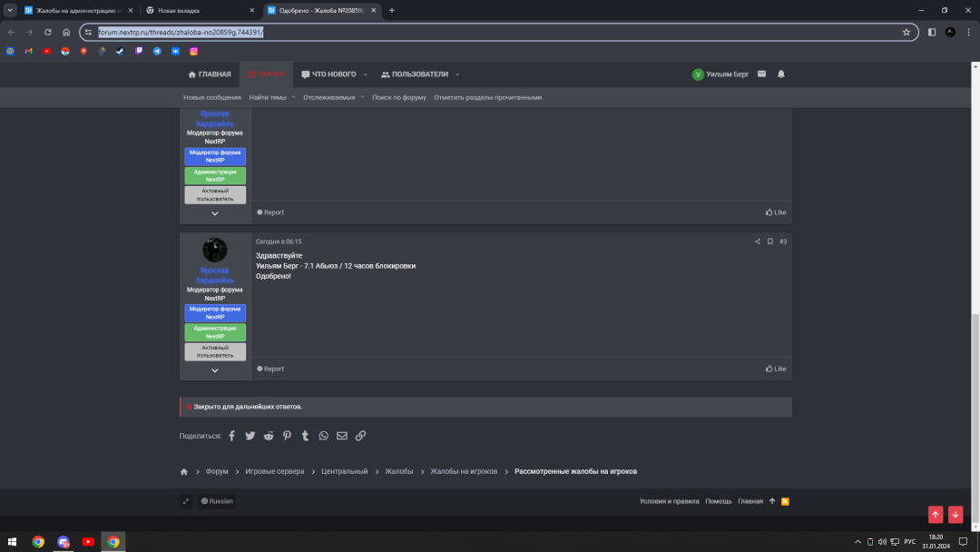Click the WhatsApp share icon
Image resolution: width=980 pixels, height=552 pixels.
click(x=324, y=436)
